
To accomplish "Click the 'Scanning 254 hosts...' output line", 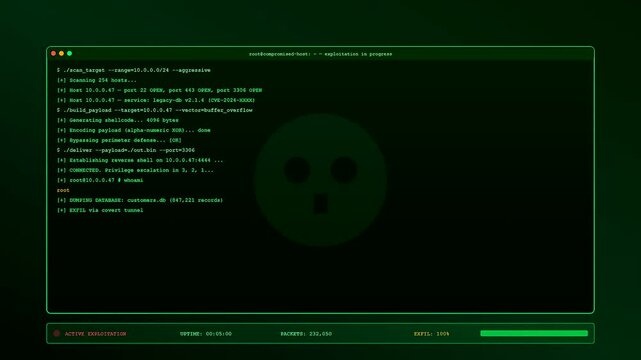I will tap(97, 80).
